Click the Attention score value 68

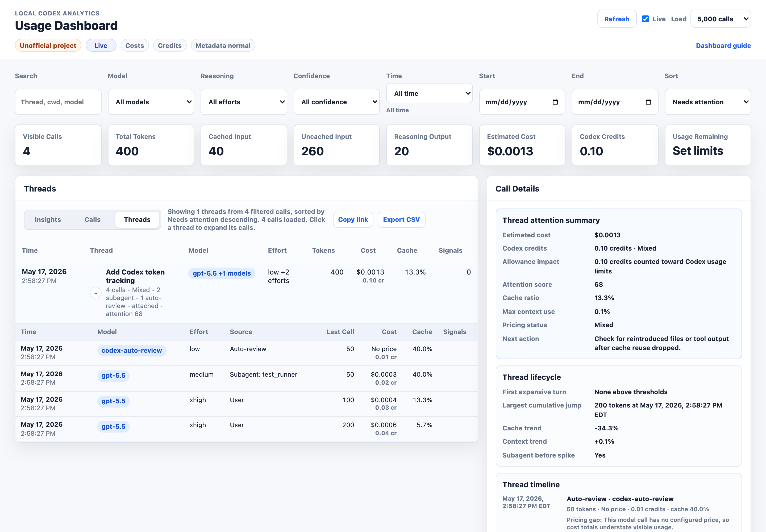click(x=598, y=285)
